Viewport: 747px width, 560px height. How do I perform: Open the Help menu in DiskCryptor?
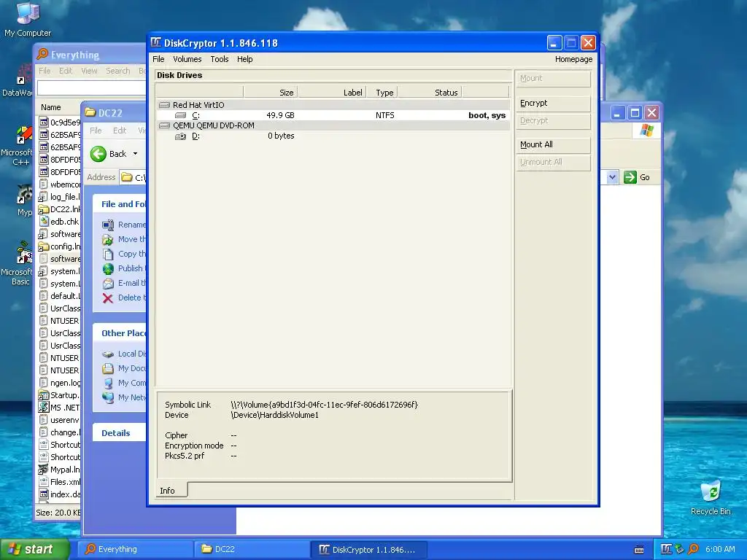(245, 59)
